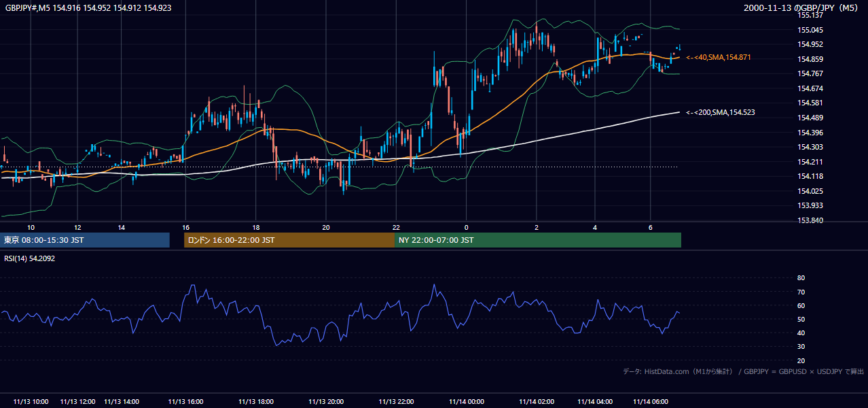The image size is (868, 408).
Task: Click the NY 22:00-07:00 JST session bar
Action: pos(538,240)
